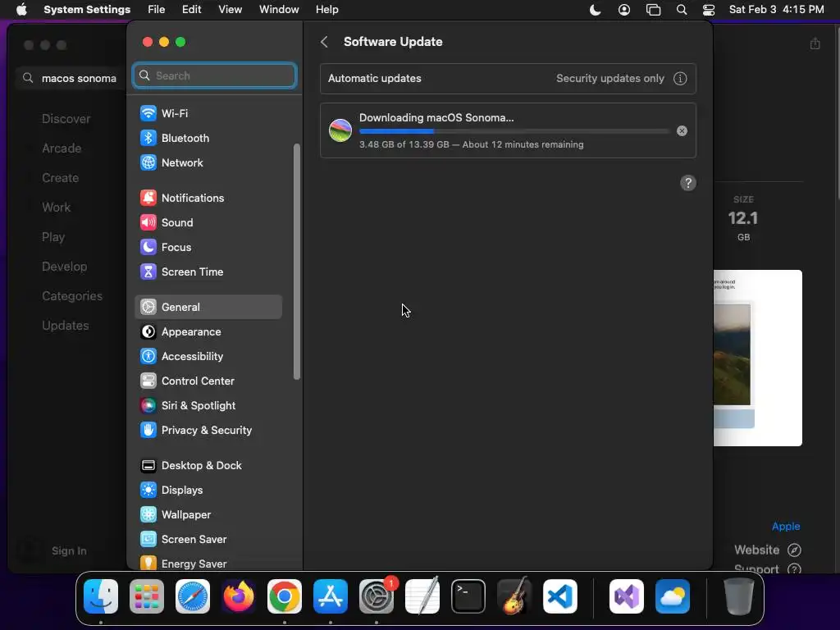Viewport: 840px width, 630px height.
Task: Launch Safari from the Dock
Action: (x=193, y=596)
